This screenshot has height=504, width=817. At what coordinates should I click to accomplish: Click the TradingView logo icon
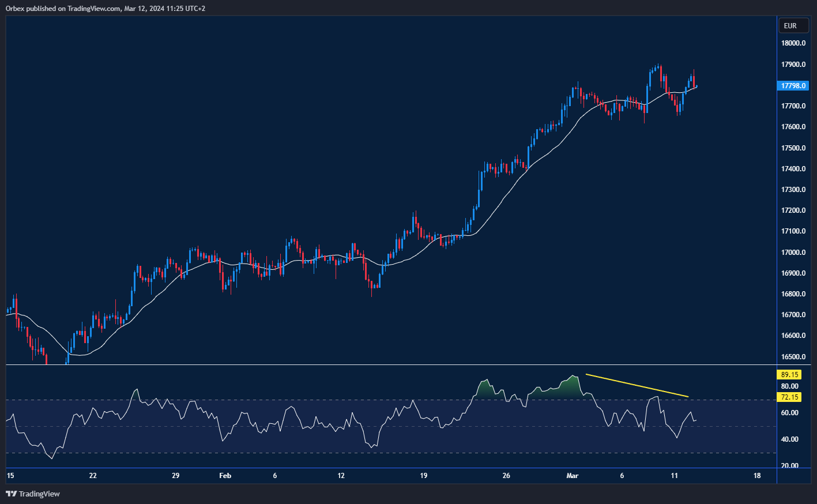point(11,494)
